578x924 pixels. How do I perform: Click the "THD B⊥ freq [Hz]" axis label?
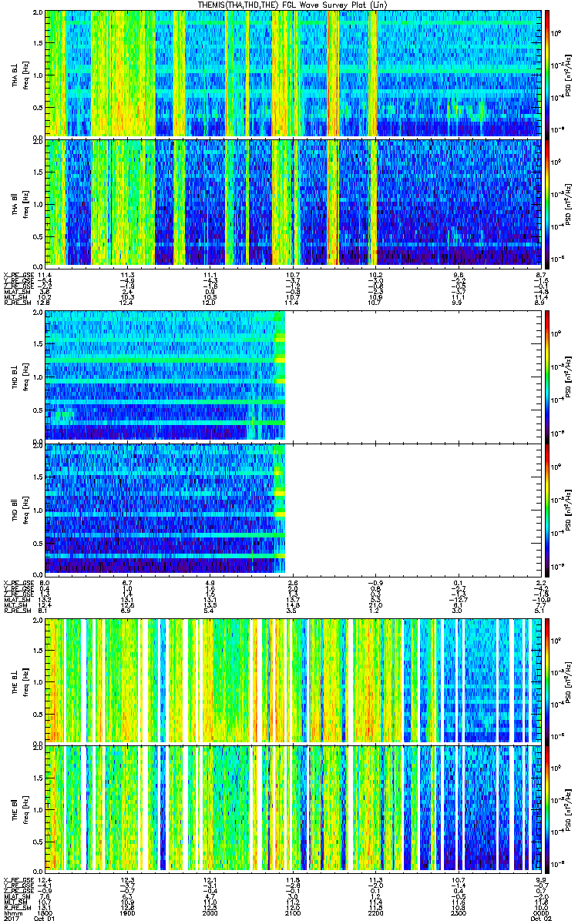pos(19,376)
